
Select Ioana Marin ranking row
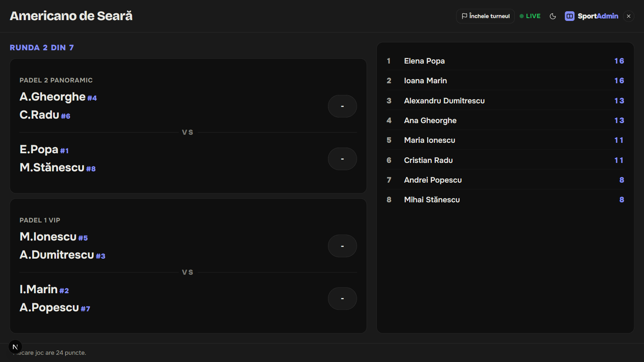[x=505, y=80]
